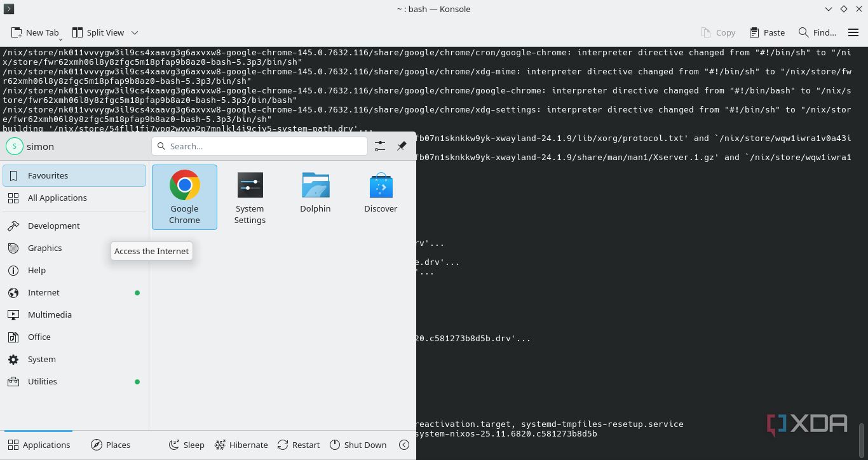The width and height of the screenshot is (868, 460).
Task: Click the Hibernate button
Action: [x=241, y=445]
